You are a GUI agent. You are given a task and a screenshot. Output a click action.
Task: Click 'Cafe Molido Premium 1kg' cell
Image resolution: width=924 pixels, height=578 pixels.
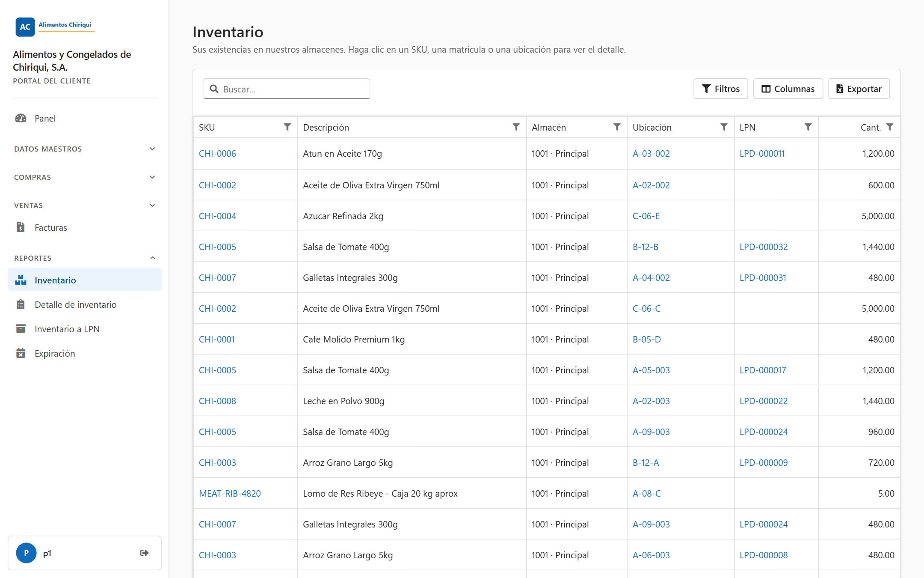click(x=412, y=340)
